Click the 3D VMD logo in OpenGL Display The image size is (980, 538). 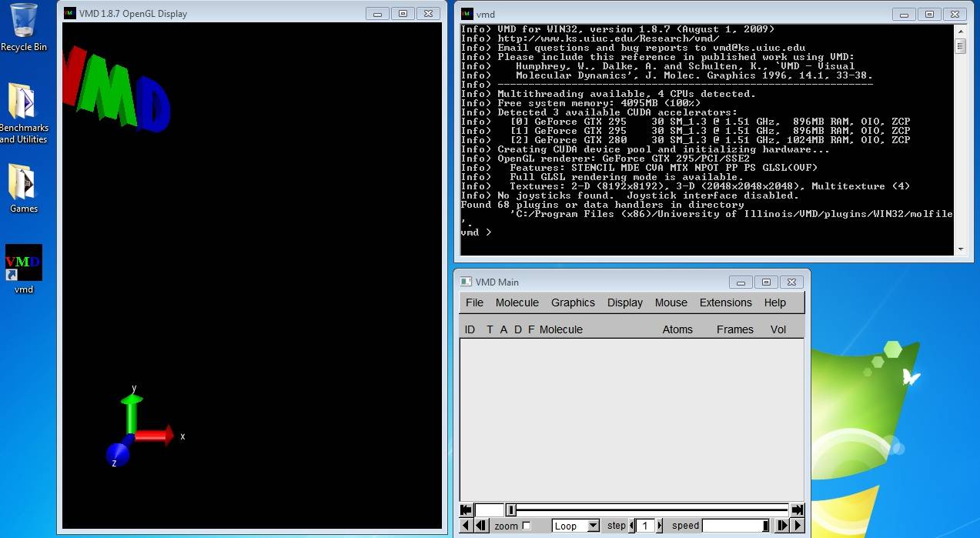pyautogui.click(x=115, y=89)
